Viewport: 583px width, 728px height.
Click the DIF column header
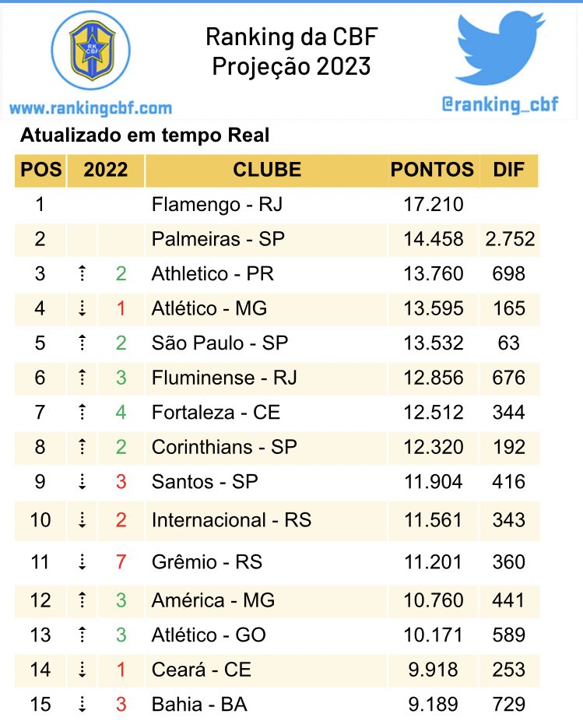(x=509, y=170)
